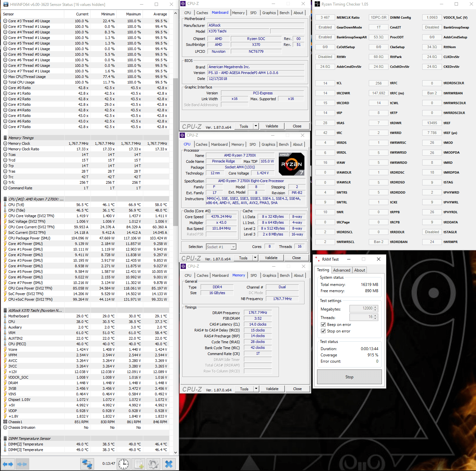Click the Megabytes input field showing 12000
Screen dimensions: 476x471
362,309
